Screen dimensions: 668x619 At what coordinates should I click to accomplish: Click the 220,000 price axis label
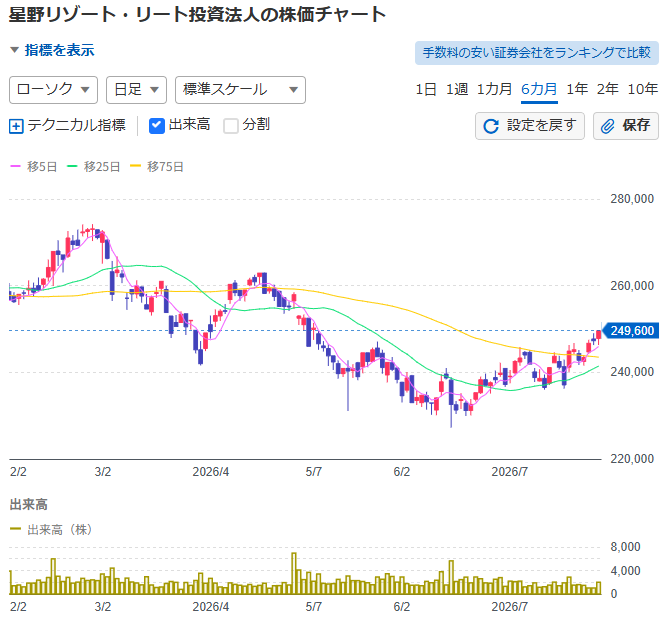pyautogui.click(x=632, y=459)
